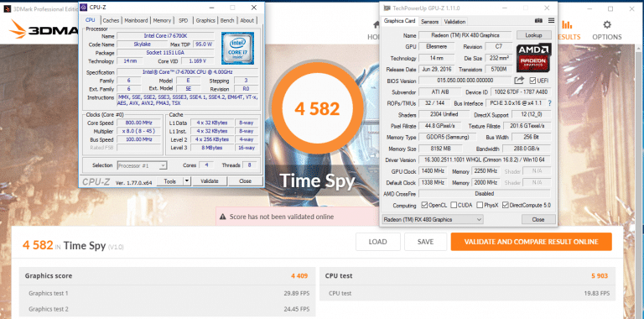Click the GPU-Z Lookup button
The height and width of the screenshot is (319, 644).
click(533, 35)
